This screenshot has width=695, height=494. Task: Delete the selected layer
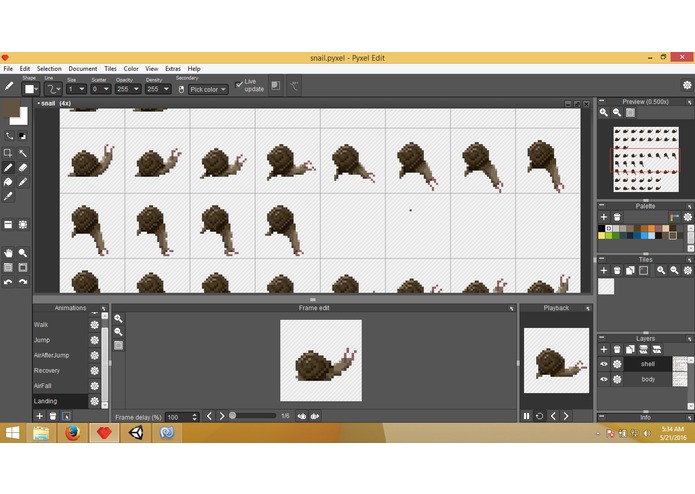pos(617,350)
